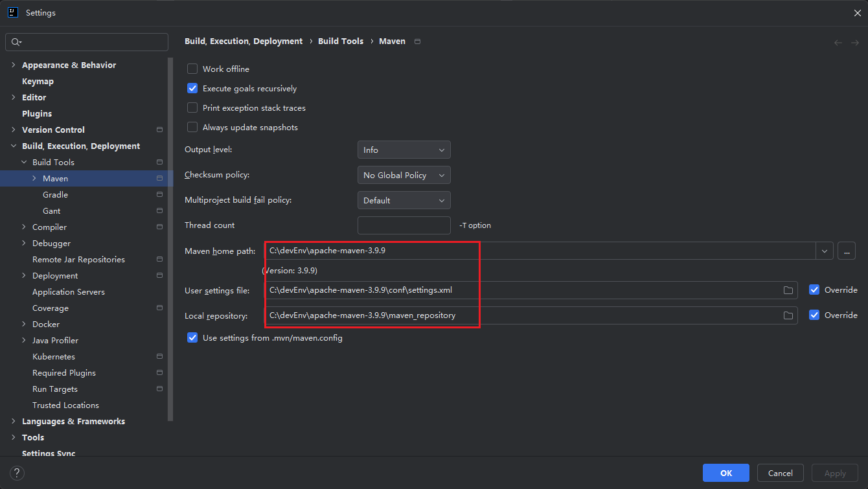
Task: Click project-level icon beside Compiler
Action: (159, 227)
